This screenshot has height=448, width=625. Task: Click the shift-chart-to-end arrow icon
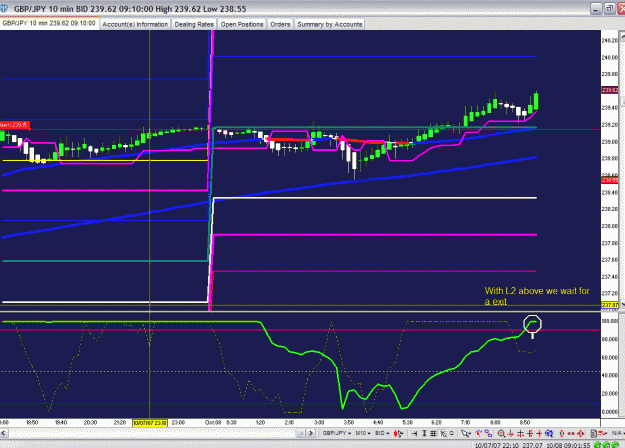(415, 433)
